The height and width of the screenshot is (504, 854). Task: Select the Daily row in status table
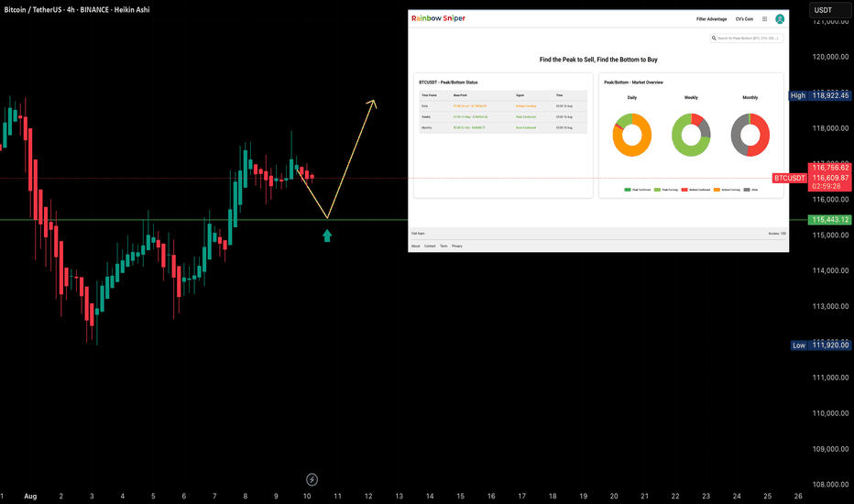(503, 106)
